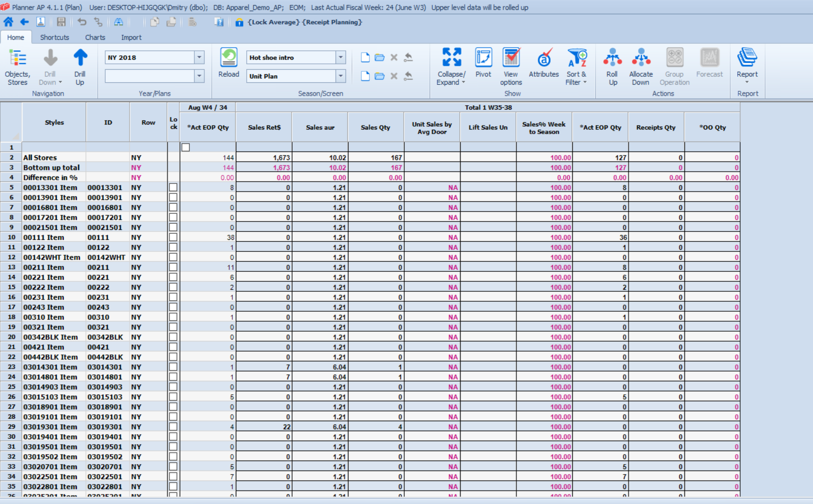
Task: Open the Hot shoe intro season dropdown
Action: (x=340, y=57)
